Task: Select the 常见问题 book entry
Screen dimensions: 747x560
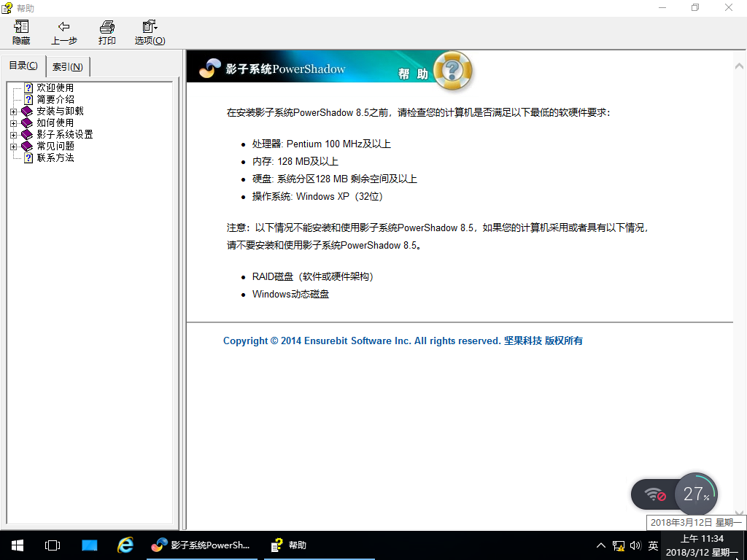Action: [55, 146]
